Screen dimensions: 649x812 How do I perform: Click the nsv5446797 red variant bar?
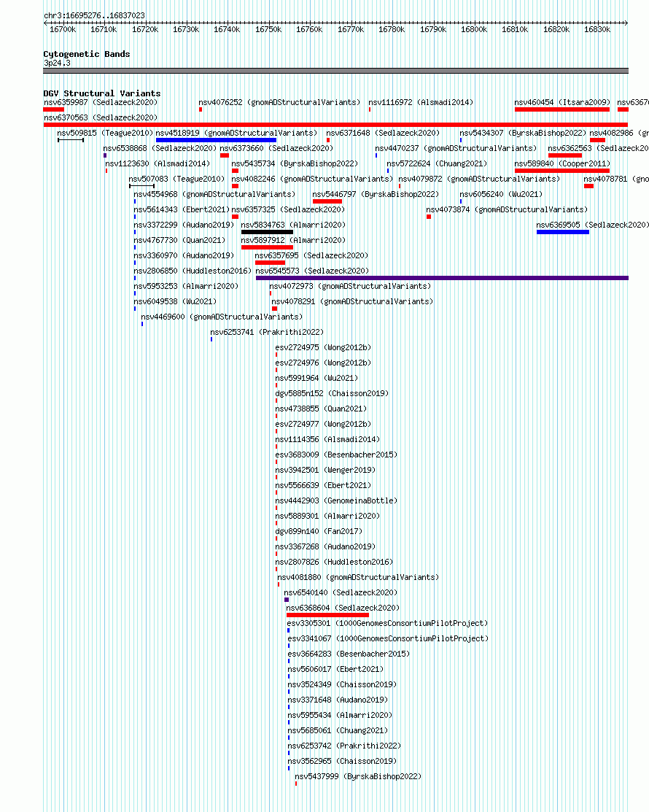(x=327, y=201)
